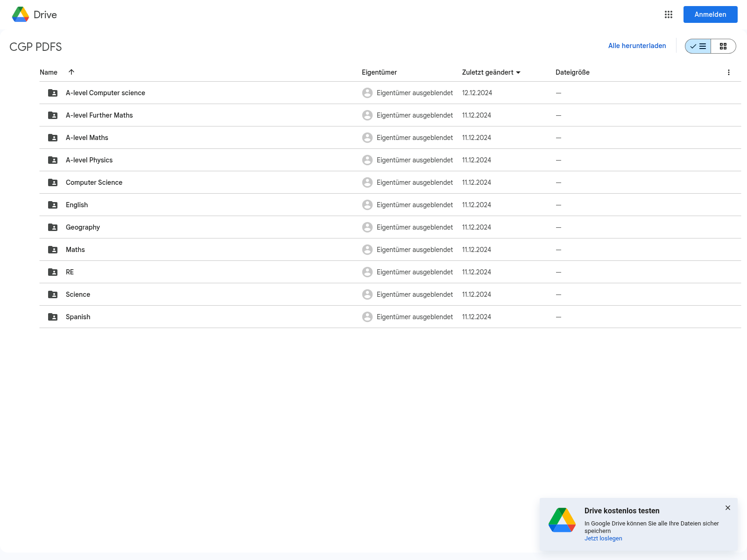Screen dimensions: 747x560
Task: Click the A-level Further Maths folder icon
Action: [53, 115]
